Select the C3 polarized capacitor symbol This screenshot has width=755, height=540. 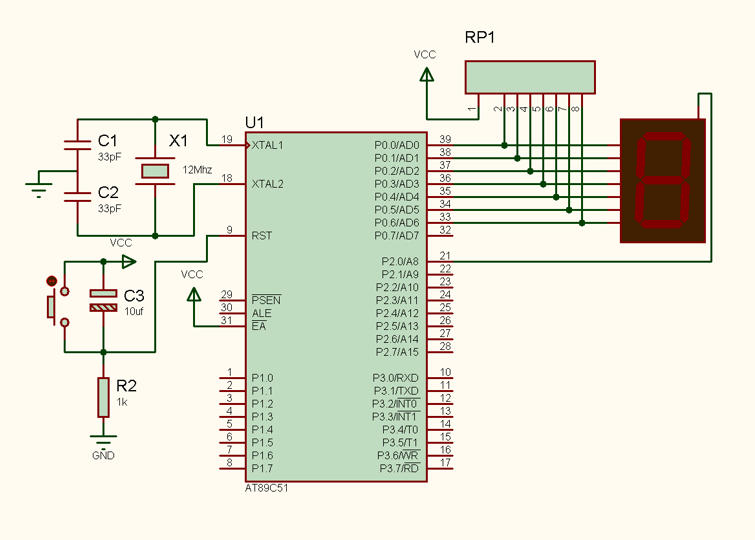pyautogui.click(x=103, y=300)
